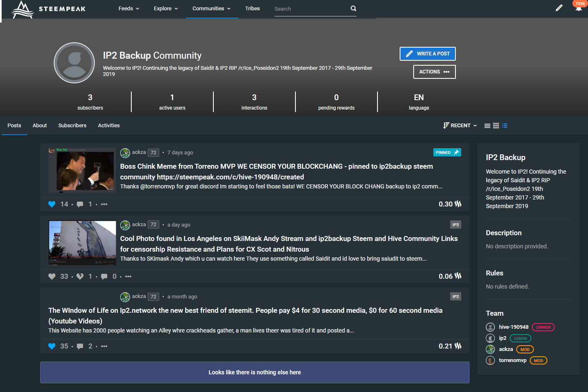
Task: Click ackza avatar on Boss Chink Meme post
Action: (125, 153)
